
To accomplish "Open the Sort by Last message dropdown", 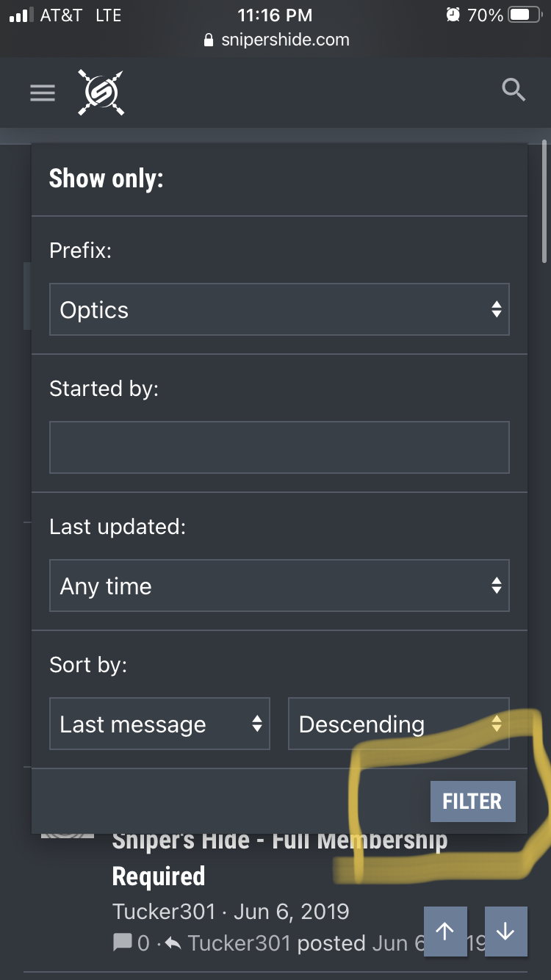I will click(x=159, y=724).
